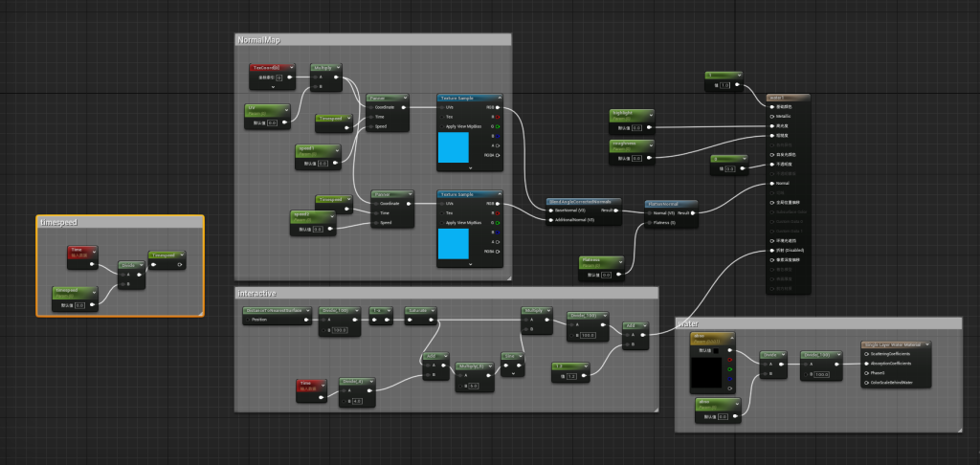Click Result output pin of FlattenNormal node
Viewport: 980px width, 465px height.
tap(693, 212)
